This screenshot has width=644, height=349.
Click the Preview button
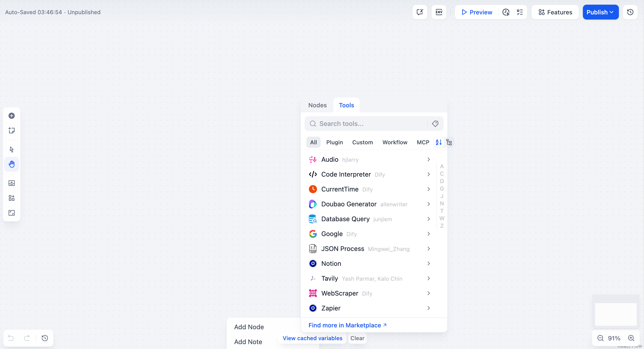click(x=477, y=12)
